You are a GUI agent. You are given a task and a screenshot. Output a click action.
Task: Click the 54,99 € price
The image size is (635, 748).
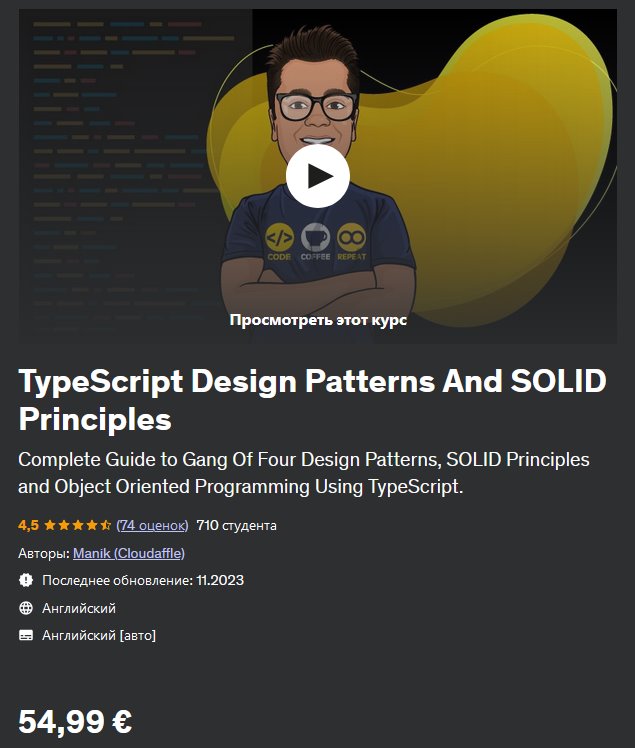[x=75, y=720]
